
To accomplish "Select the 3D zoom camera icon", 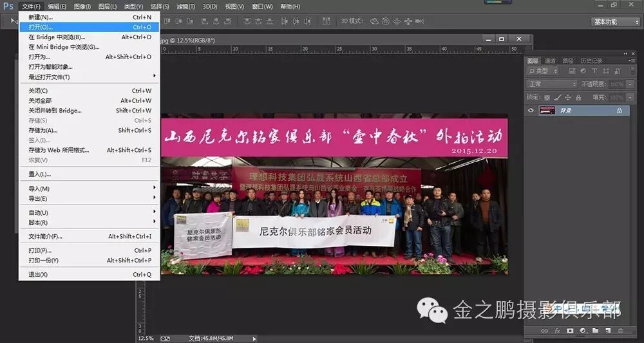I will (x=419, y=21).
